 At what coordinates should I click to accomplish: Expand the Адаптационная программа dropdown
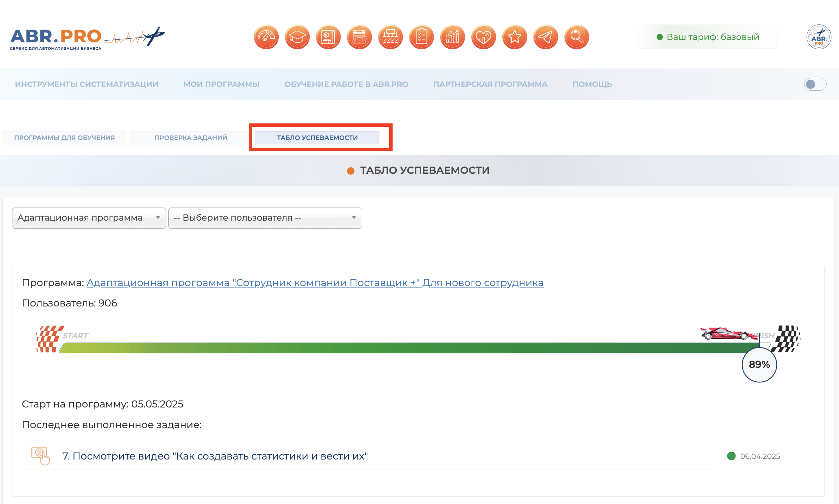click(89, 218)
